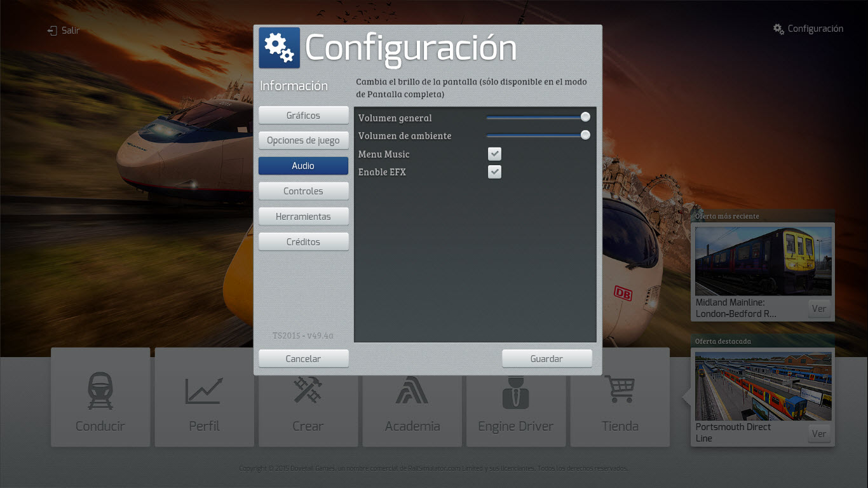Click Ver for Portsmouth Direct Line
868x488 pixels.
[x=819, y=434]
